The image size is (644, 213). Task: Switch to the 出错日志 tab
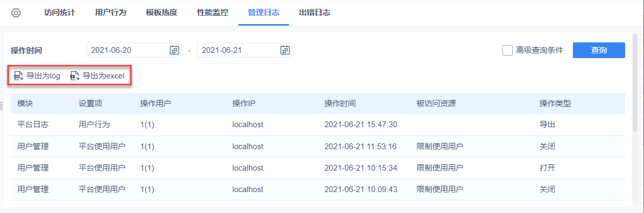point(315,13)
